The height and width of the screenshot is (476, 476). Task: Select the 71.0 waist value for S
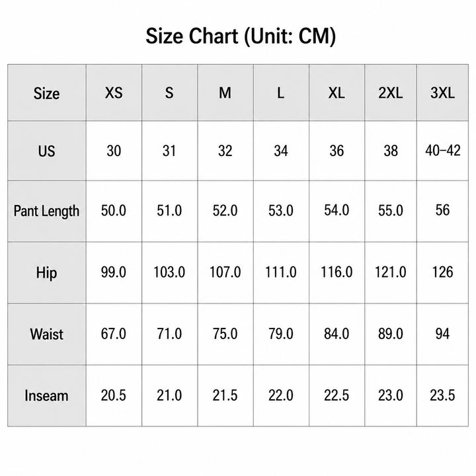tap(169, 334)
